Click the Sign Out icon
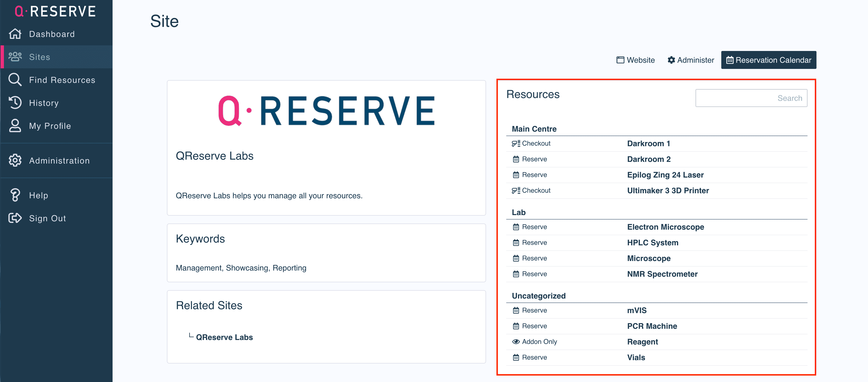The height and width of the screenshot is (382, 868). 15,218
